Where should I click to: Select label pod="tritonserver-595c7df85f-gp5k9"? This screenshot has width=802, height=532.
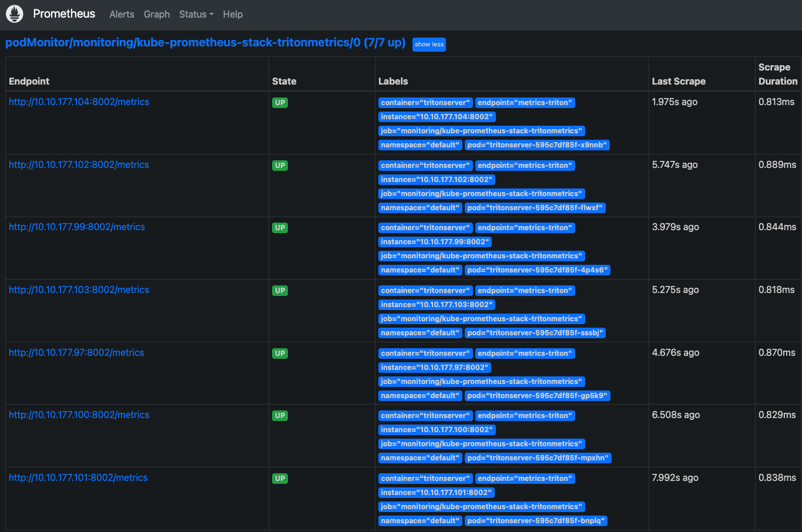pyautogui.click(x=538, y=396)
